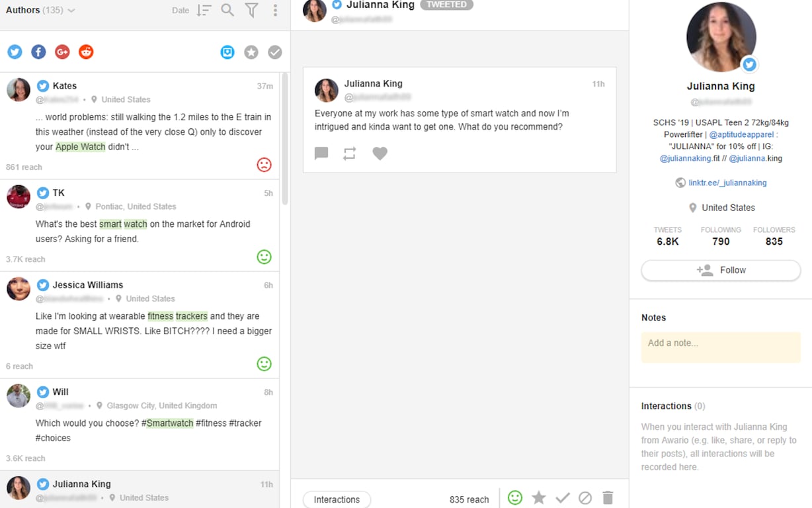The height and width of the screenshot is (508, 812).
Task: Retweet Julianna King's tweet
Action: [x=350, y=153]
